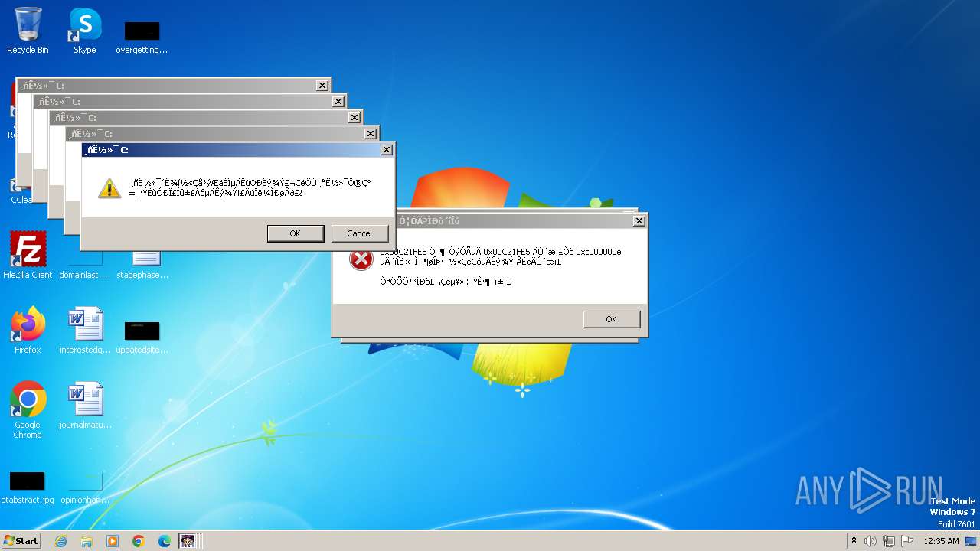Launch the Skype desktop shortcut
Viewport: 980px width, 551px height.
click(85, 31)
